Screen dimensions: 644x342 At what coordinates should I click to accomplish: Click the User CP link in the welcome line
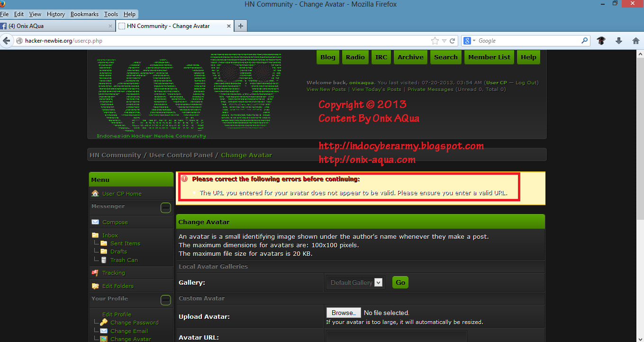[496, 82]
